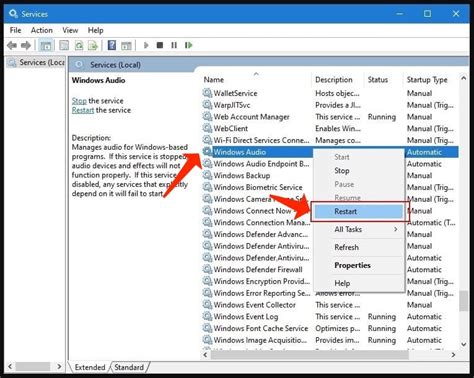The width and height of the screenshot is (474, 378).
Task: Select the Web Account Manager service
Action: (x=330, y=117)
